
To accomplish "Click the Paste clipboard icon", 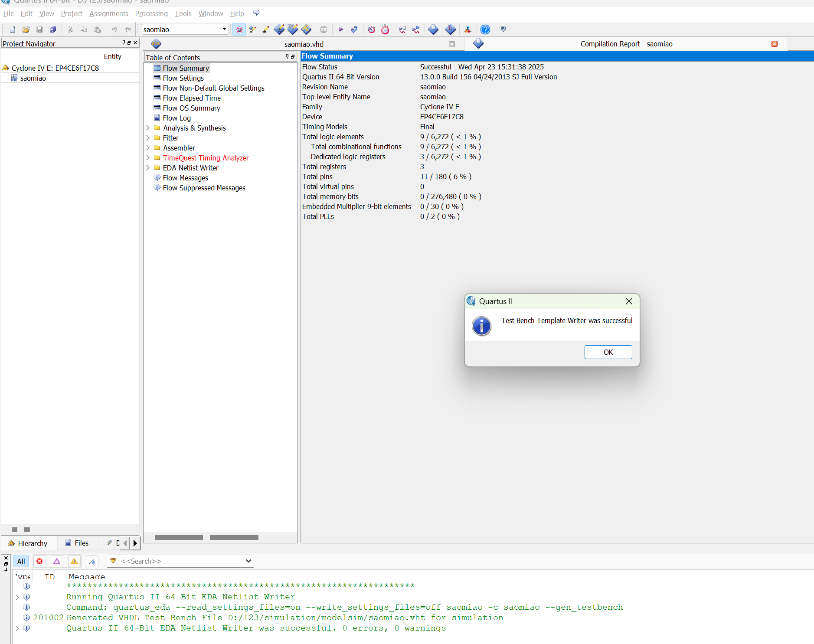I will (x=97, y=29).
